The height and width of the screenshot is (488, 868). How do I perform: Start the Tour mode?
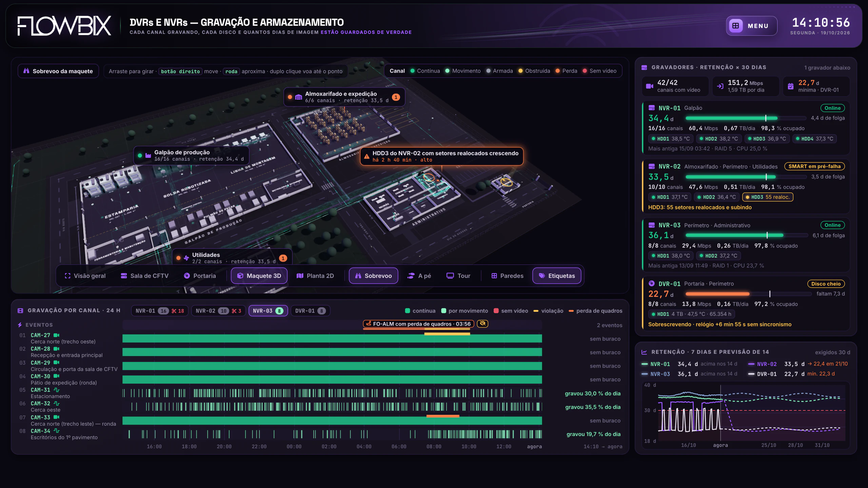(458, 276)
